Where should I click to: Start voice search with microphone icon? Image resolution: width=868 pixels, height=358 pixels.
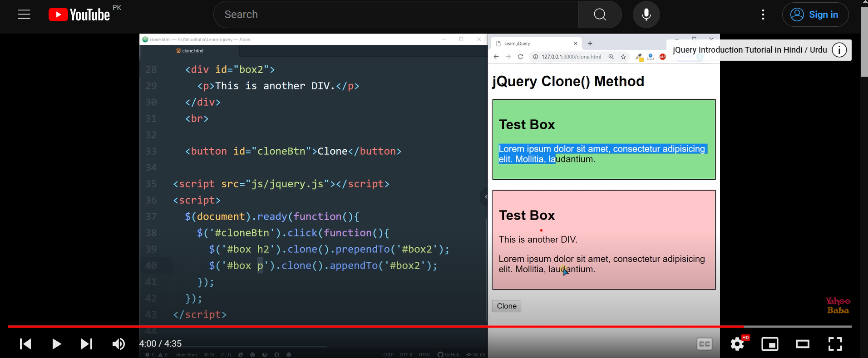tap(646, 15)
